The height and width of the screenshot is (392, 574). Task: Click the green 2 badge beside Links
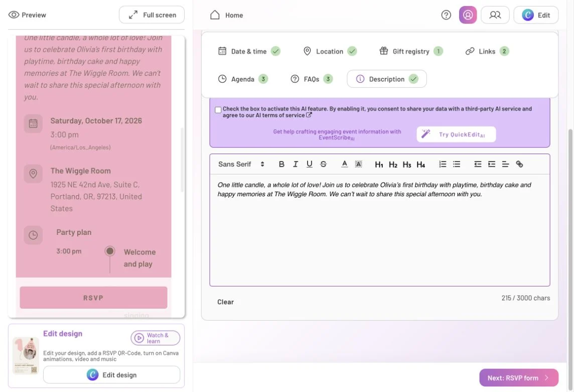tap(504, 51)
